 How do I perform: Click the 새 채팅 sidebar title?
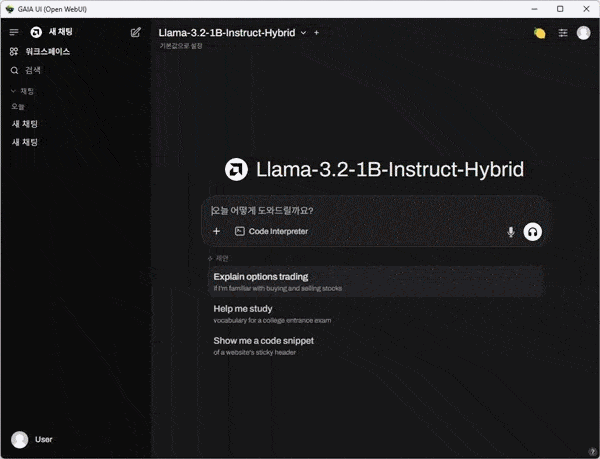pyautogui.click(x=60, y=32)
